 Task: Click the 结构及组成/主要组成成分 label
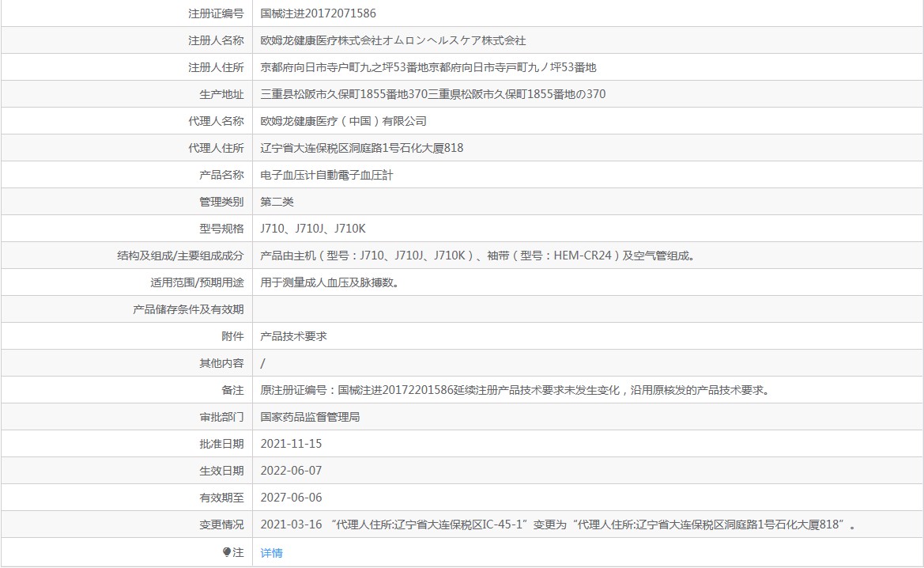pyautogui.click(x=180, y=256)
